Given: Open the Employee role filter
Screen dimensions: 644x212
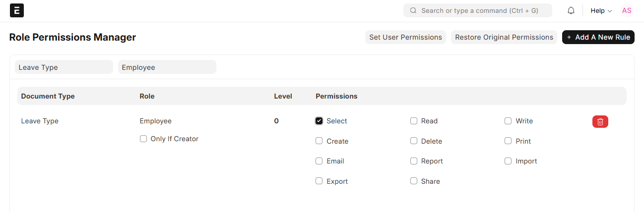Looking at the screenshot, I should pos(167,67).
